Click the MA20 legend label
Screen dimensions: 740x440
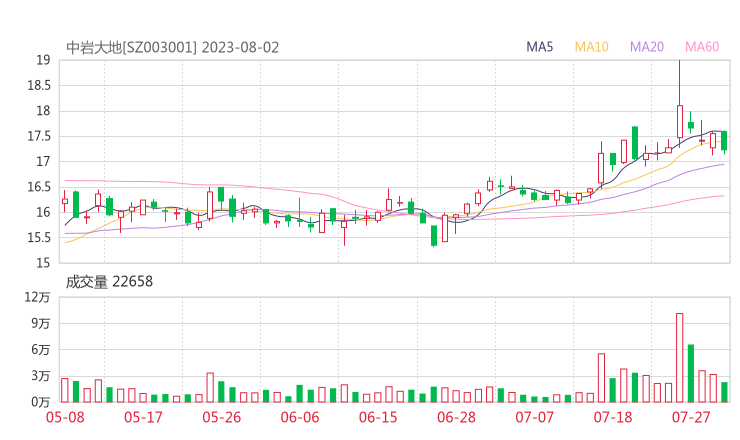[x=647, y=47]
